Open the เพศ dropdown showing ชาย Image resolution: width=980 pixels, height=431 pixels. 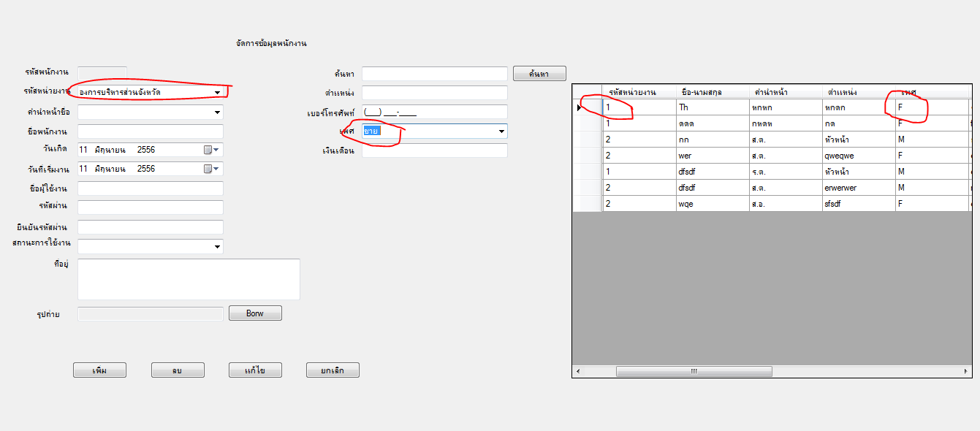pyautogui.click(x=501, y=131)
